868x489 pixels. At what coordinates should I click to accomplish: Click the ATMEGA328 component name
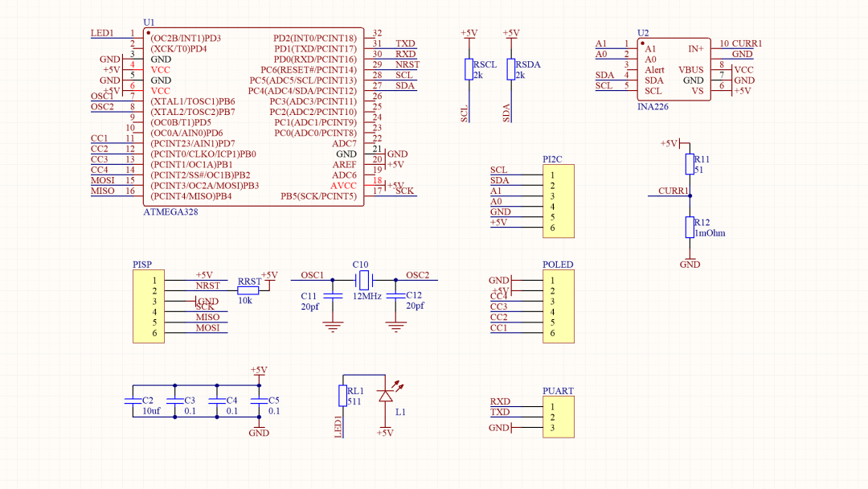[170, 212]
